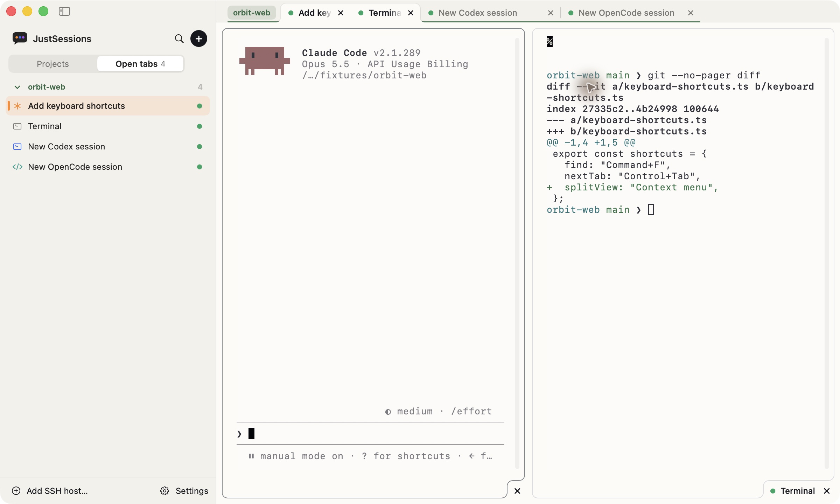840x504 pixels.
Task: Click the orbit-web project chip in tab bar
Action: point(252,13)
